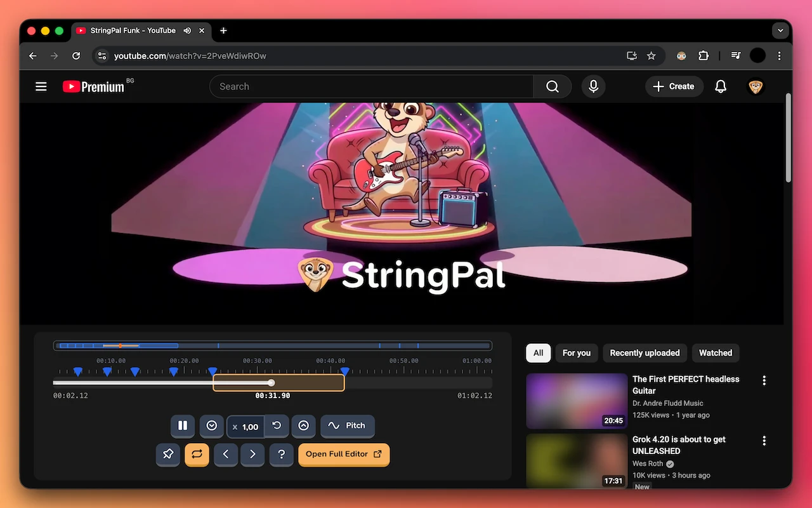Select the "For you" filter chip
This screenshot has width=812, height=508.
point(576,353)
